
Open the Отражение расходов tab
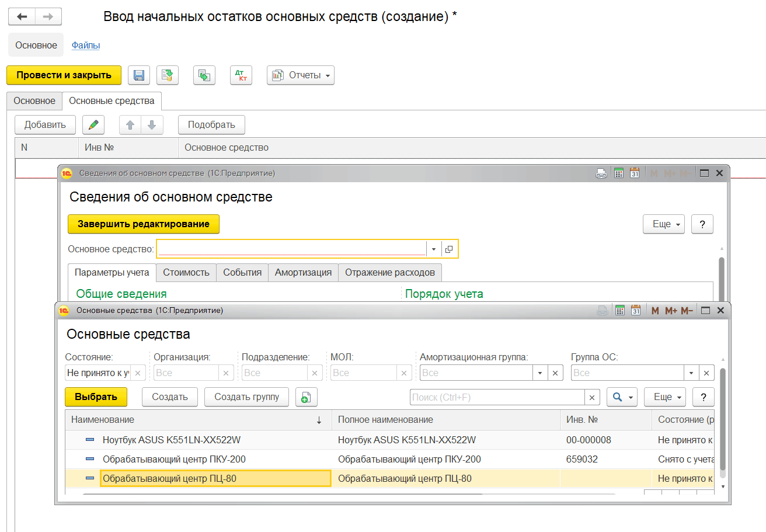coord(390,272)
